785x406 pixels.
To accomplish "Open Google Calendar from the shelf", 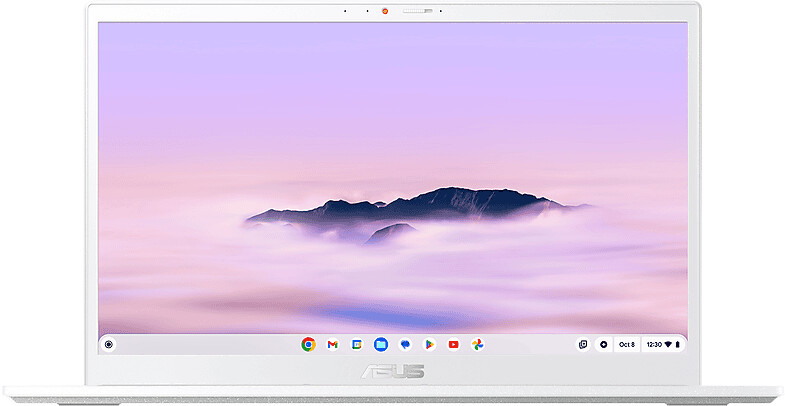I will click(356, 344).
